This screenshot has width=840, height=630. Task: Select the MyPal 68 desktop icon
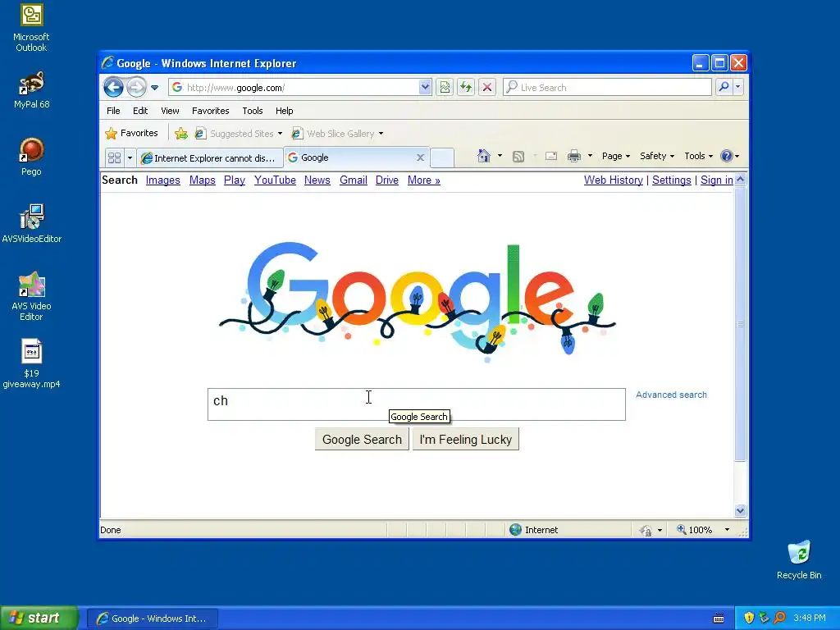click(x=31, y=90)
